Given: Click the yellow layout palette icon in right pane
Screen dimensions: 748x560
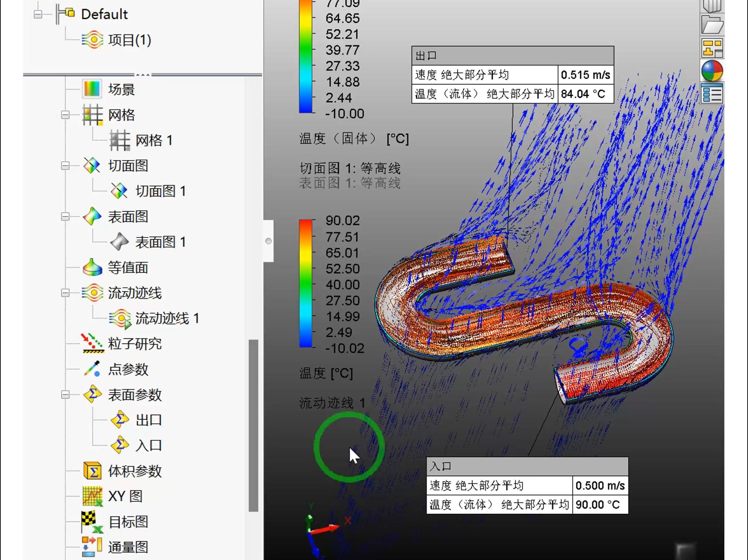Looking at the screenshot, I should [x=712, y=48].
